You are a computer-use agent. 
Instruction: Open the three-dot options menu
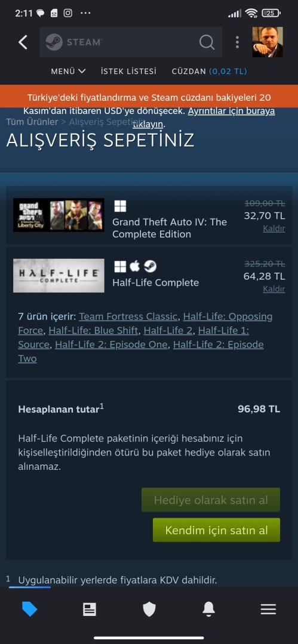pyautogui.click(x=237, y=42)
